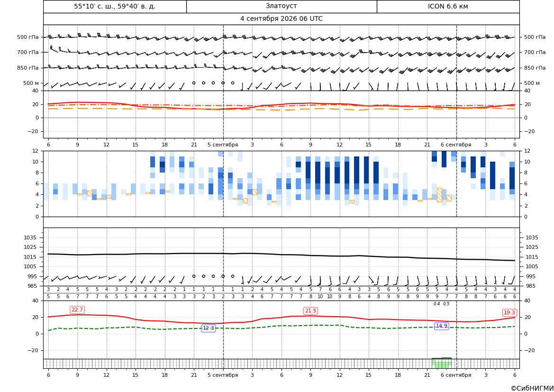Click the 0.4 precipitation amount value

pyautogui.click(x=436, y=304)
